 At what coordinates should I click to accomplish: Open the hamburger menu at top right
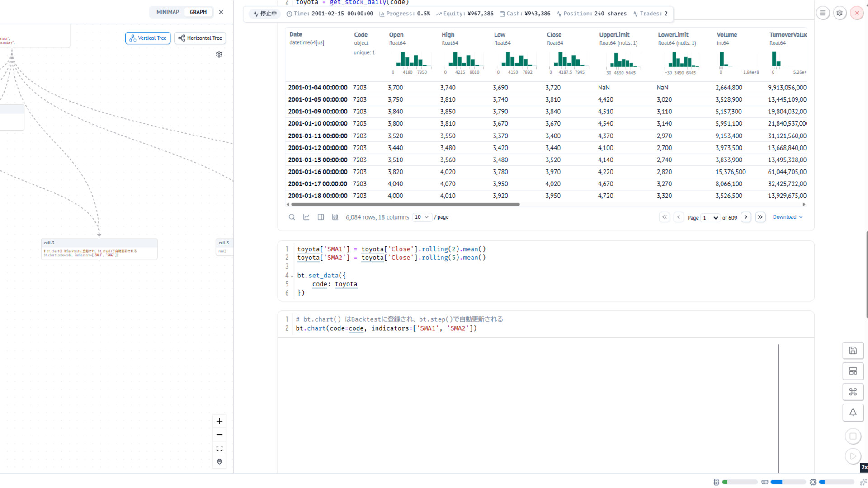tap(822, 13)
